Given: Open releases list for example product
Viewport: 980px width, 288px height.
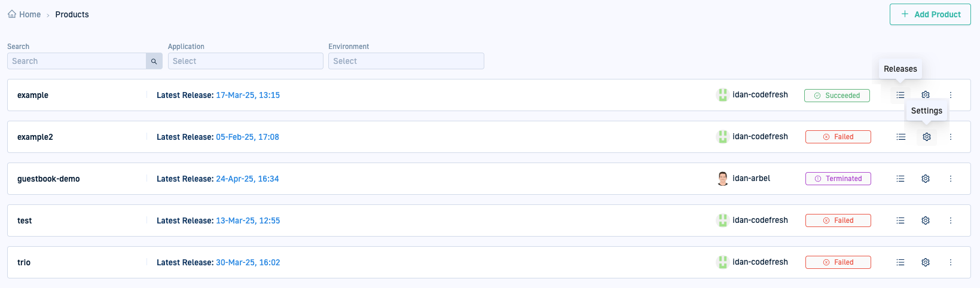Looking at the screenshot, I should [900, 95].
